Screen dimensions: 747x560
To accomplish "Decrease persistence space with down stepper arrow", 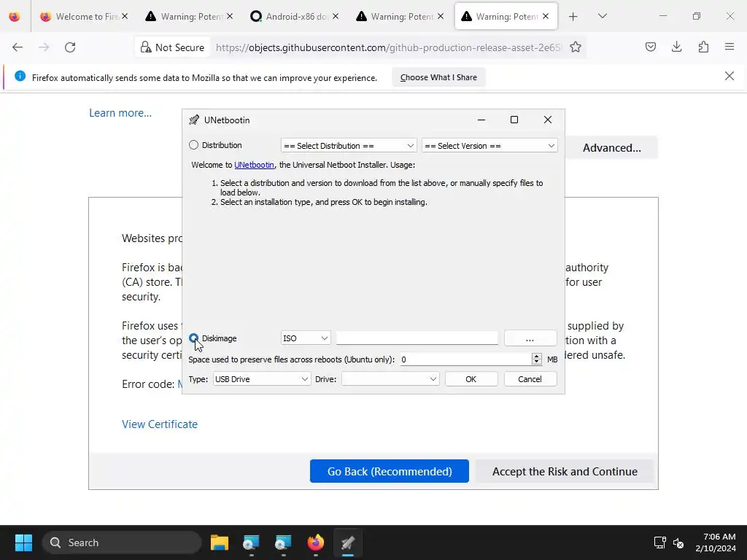I will coord(536,362).
